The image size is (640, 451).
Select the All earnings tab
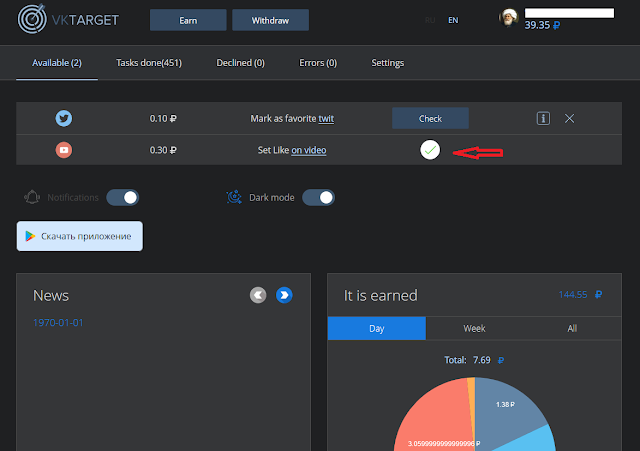572,328
